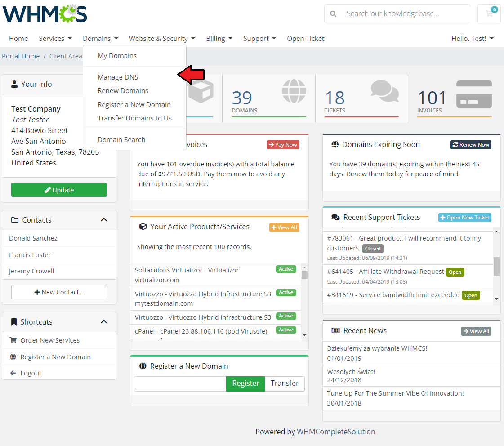Select Transfer Domains to Us
This screenshot has width=504, height=446.
click(134, 118)
